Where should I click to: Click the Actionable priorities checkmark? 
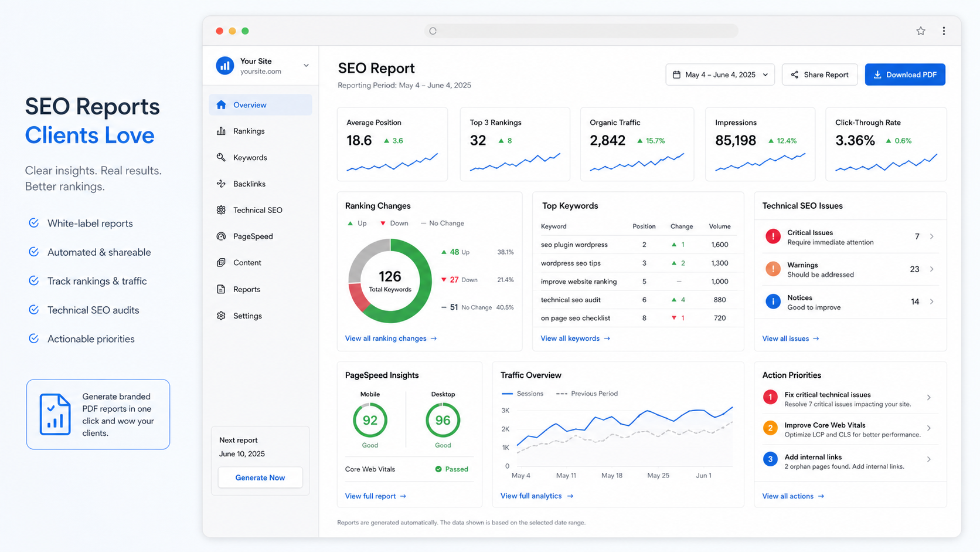tap(34, 338)
